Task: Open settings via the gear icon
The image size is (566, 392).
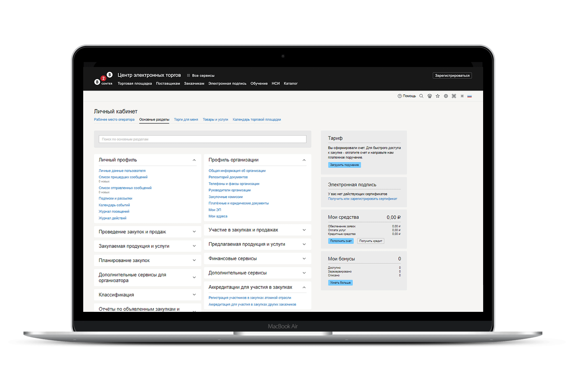Action: click(x=446, y=96)
